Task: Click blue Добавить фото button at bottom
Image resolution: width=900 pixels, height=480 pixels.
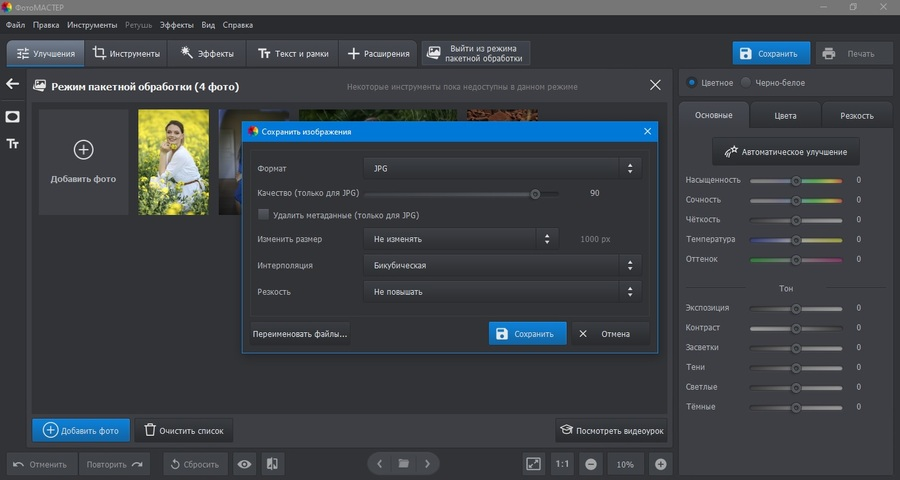Action: [81, 430]
